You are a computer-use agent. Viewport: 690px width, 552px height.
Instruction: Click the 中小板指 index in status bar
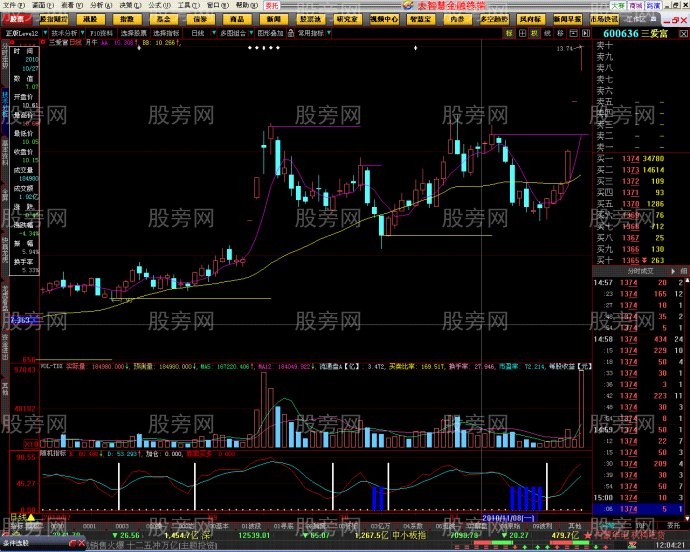coord(409,535)
